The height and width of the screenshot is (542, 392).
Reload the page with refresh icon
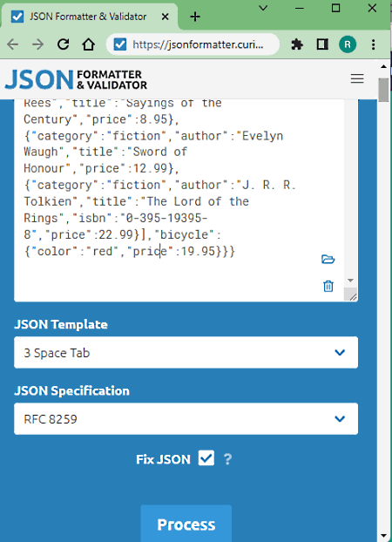pyautogui.click(x=64, y=44)
